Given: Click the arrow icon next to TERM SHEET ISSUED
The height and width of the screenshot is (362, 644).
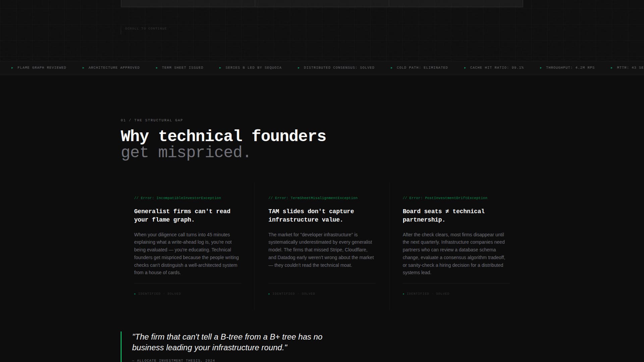Looking at the screenshot, I should pos(157,67).
